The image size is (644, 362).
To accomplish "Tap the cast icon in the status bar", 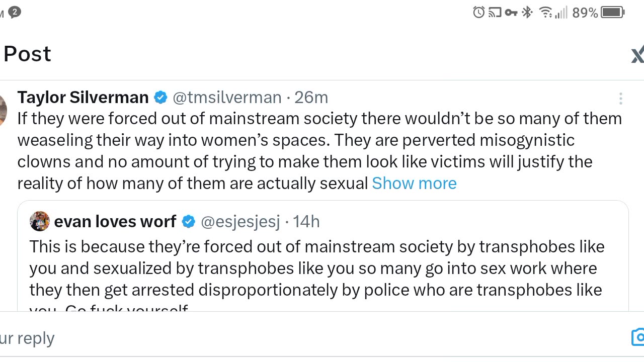I will pos(495,12).
